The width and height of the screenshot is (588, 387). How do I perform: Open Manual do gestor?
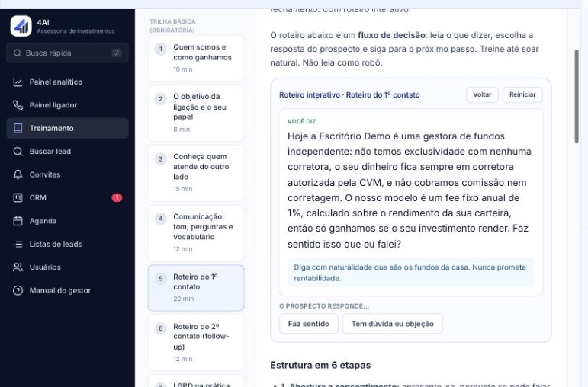pyautogui.click(x=68, y=290)
